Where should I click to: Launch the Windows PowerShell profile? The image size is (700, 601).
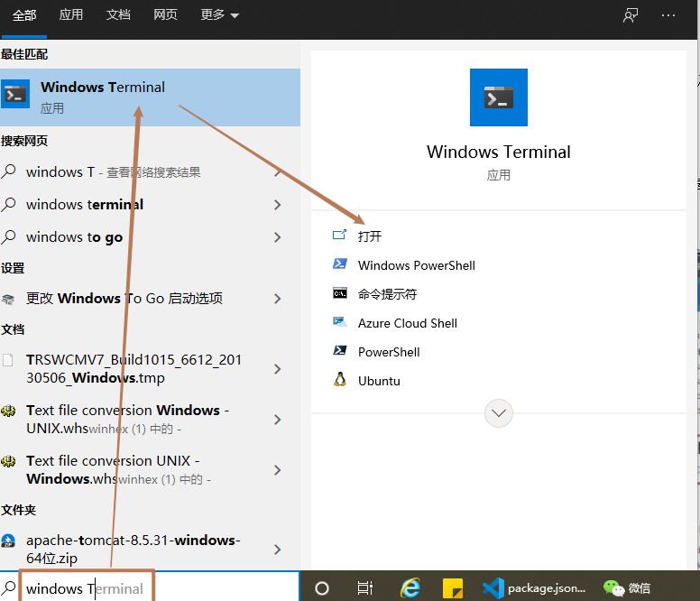tap(417, 265)
